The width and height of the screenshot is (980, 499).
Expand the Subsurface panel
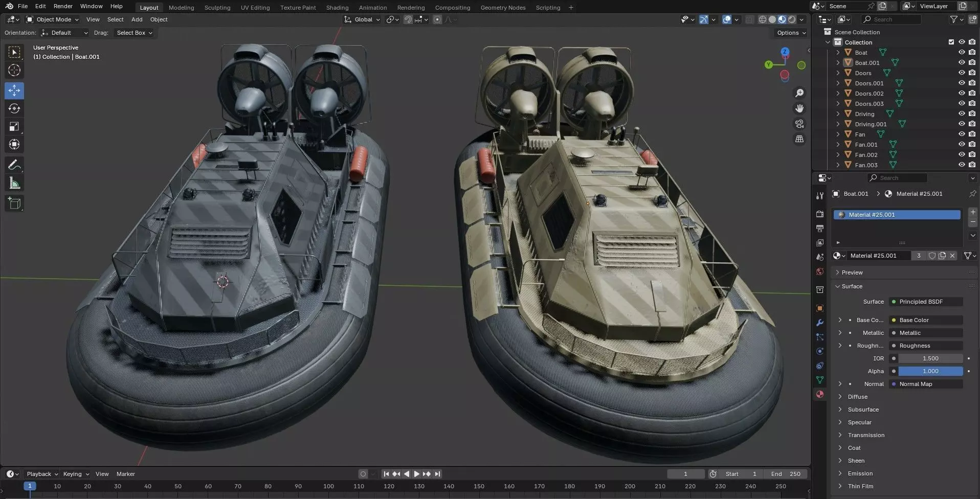863,410
